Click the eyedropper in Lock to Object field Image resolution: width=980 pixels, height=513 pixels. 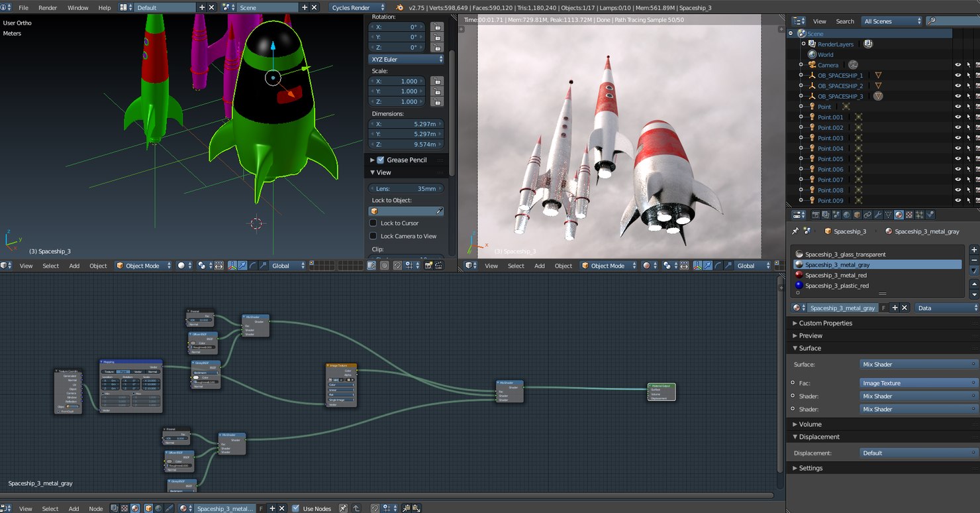[439, 211]
